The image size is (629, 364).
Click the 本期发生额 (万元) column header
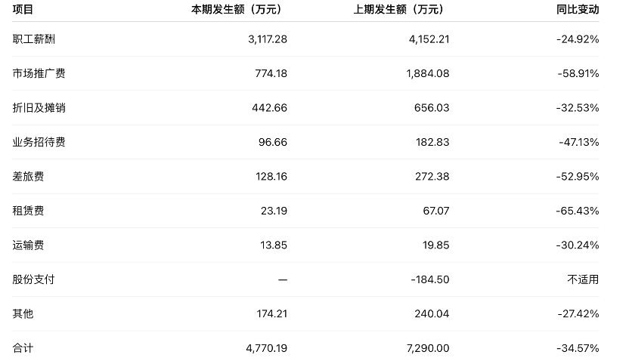pyautogui.click(x=235, y=10)
